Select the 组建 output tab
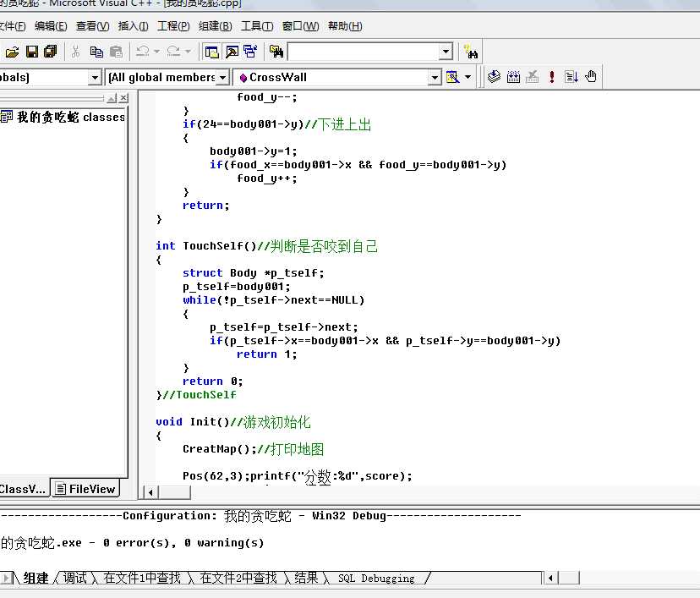The width and height of the screenshot is (700, 598). [36, 579]
